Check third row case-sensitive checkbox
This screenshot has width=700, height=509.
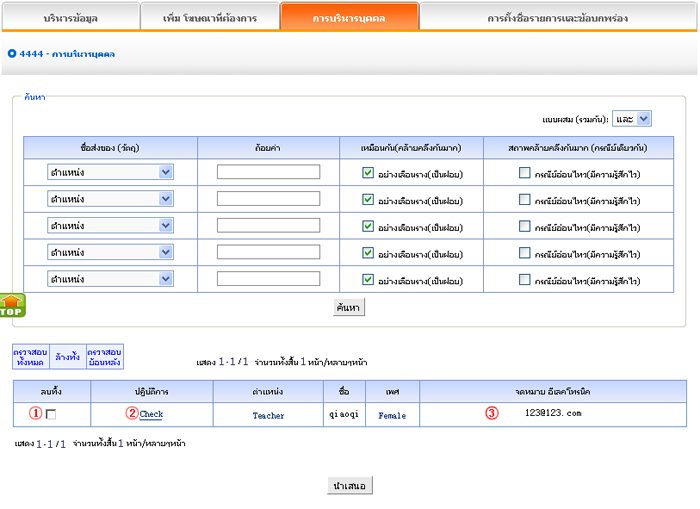click(525, 226)
